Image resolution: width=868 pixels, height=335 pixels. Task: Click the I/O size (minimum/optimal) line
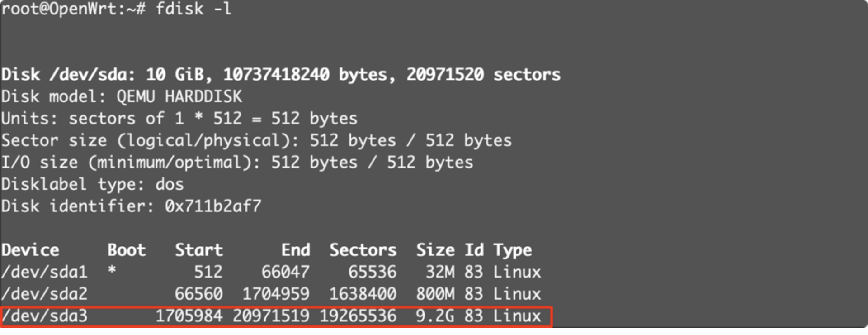tap(237, 163)
